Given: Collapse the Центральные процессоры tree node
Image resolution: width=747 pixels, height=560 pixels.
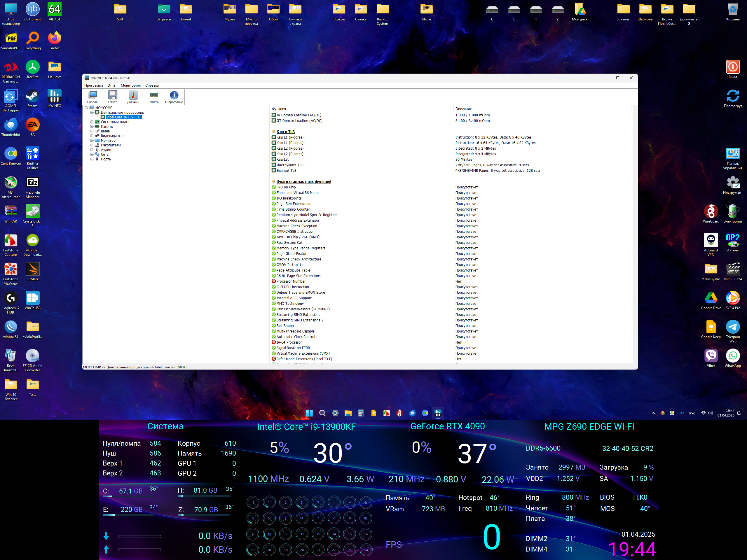Looking at the screenshot, I should pos(92,112).
